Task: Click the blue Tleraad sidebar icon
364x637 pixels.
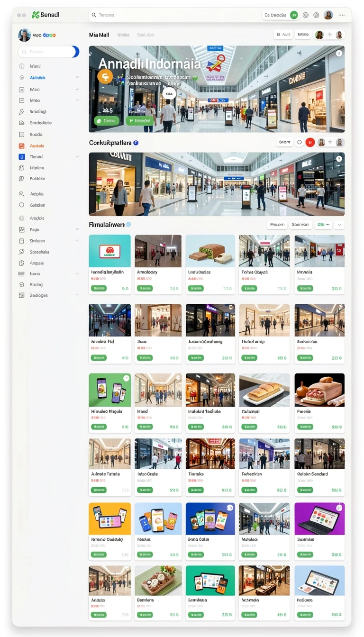Action: click(x=21, y=157)
